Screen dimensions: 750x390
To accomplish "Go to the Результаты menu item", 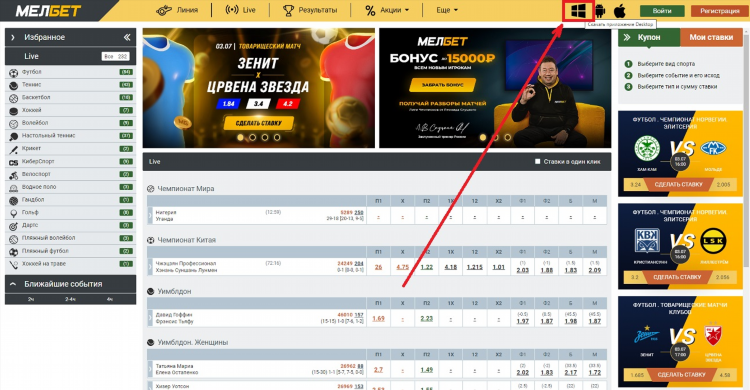I will 310,10.
